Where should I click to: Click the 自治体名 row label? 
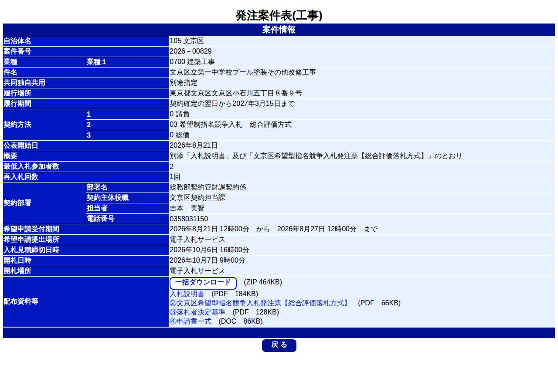tap(86, 41)
